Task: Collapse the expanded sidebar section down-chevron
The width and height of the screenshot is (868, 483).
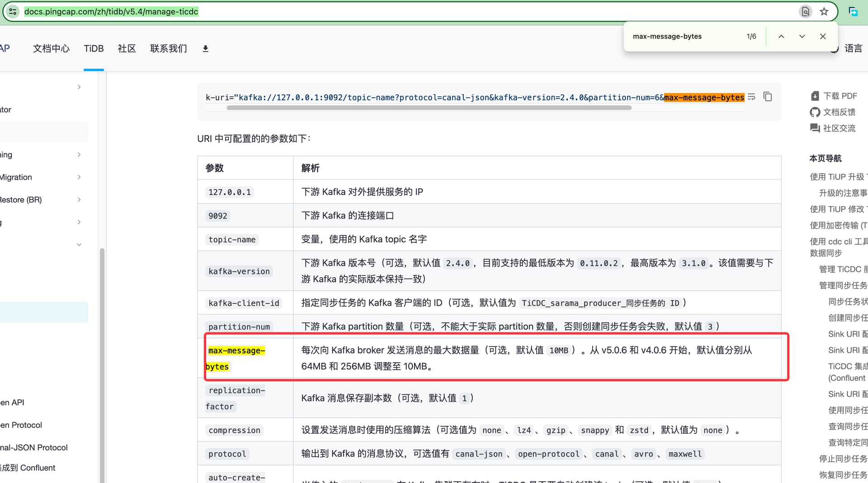Action: click(x=79, y=245)
